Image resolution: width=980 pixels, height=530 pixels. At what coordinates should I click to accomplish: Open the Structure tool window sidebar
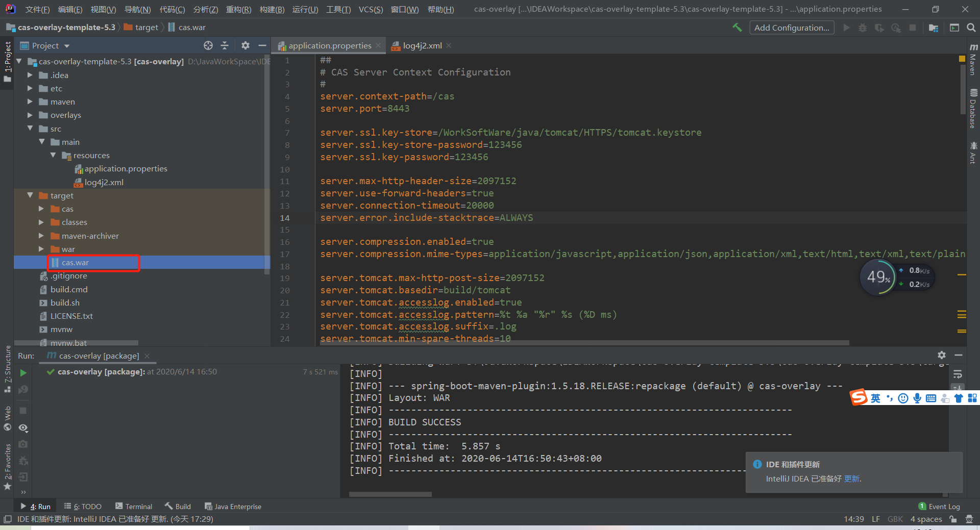point(7,369)
